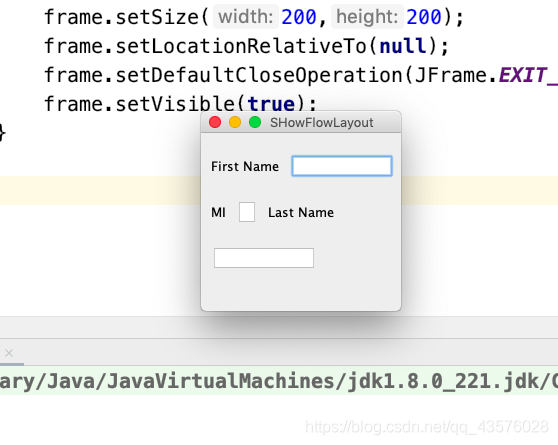Image resolution: width=558 pixels, height=445 pixels.
Task: Close the SHowFlowLayout window with red button
Action: (x=215, y=122)
